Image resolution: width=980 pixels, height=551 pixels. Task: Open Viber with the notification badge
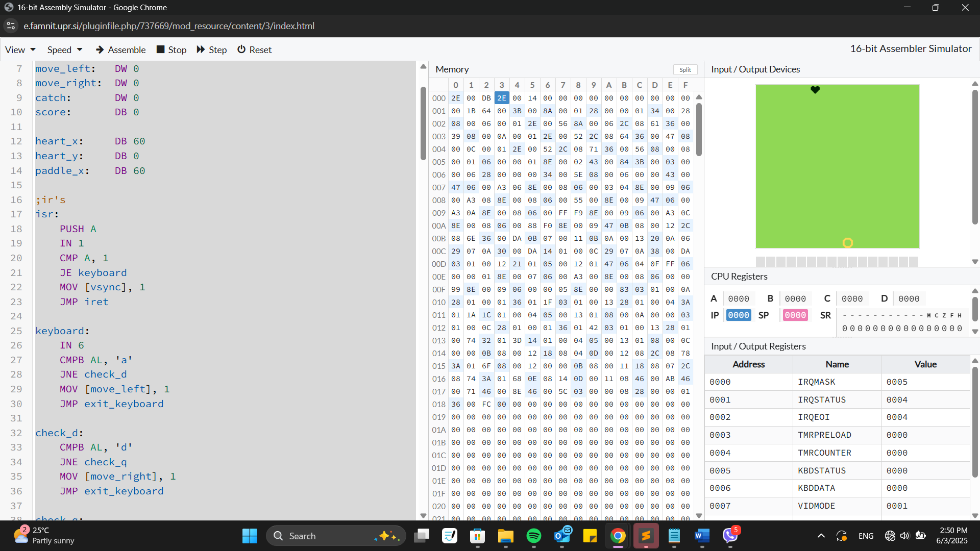(730, 536)
